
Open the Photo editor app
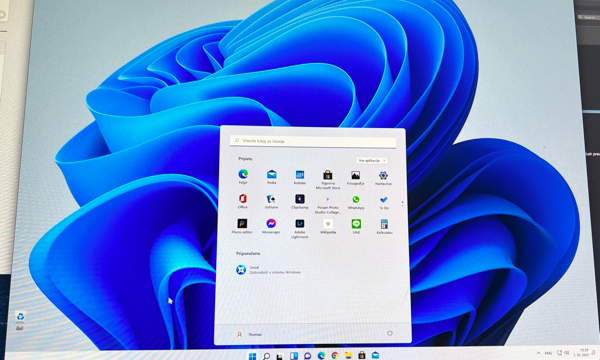[242, 226]
